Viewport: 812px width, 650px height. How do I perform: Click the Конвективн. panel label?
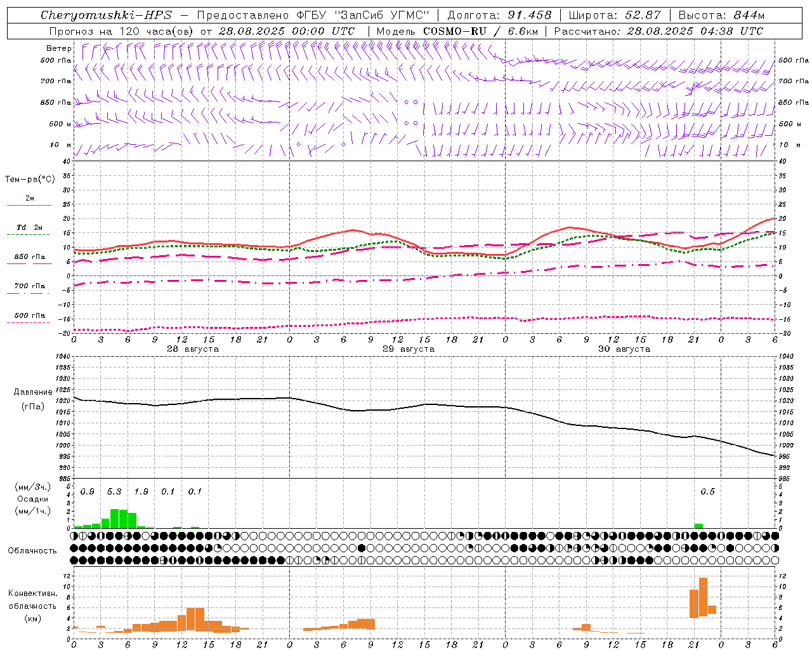click(x=32, y=594)
